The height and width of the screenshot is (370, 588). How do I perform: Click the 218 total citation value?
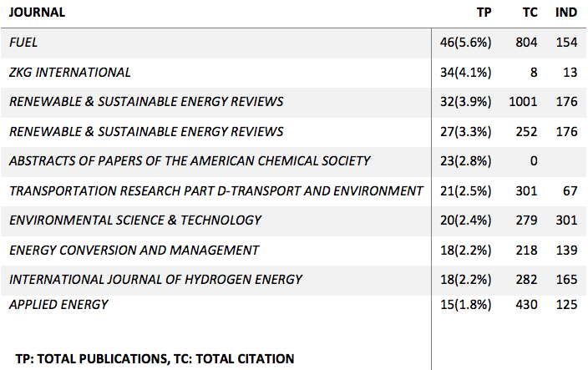tap(526, 250)
